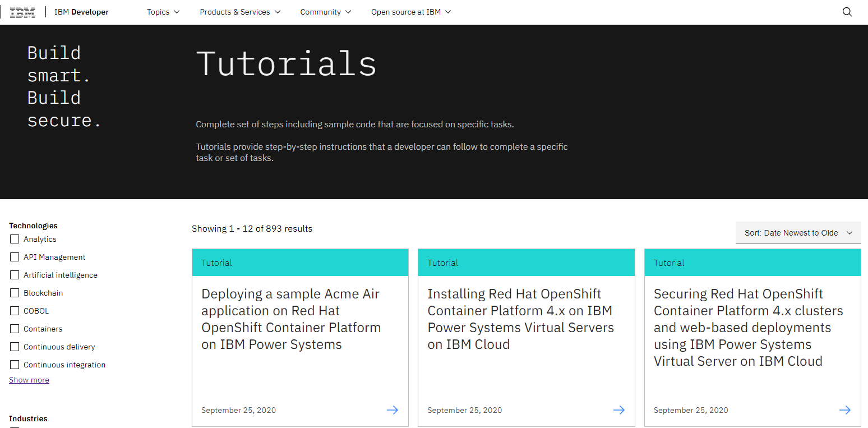Check the Analytics checkbox

(x=15, y=239)
